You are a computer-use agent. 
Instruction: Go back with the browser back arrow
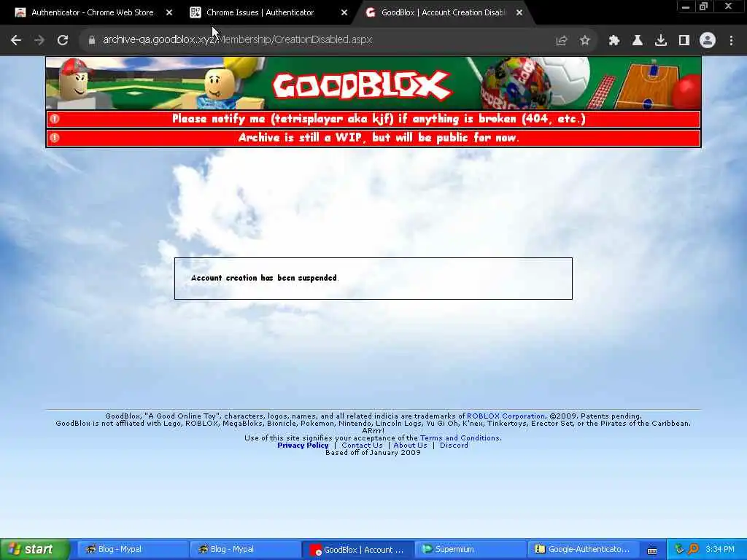pos(16,41)
